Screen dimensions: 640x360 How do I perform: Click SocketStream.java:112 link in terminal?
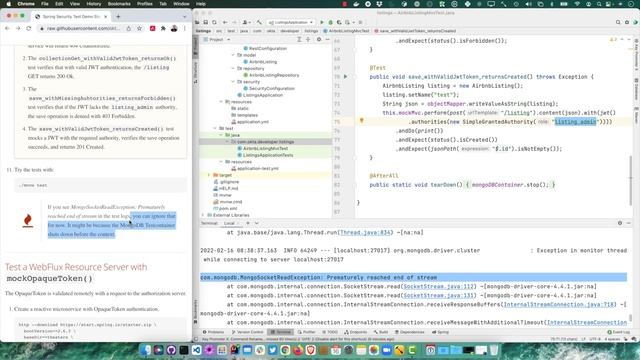(439, 287)
